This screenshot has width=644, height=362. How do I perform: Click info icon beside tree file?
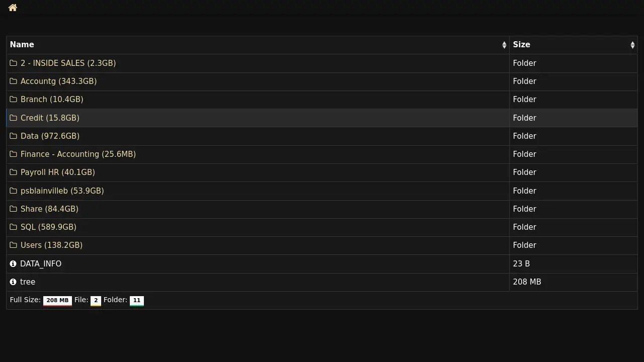click(x=13, y=282)
